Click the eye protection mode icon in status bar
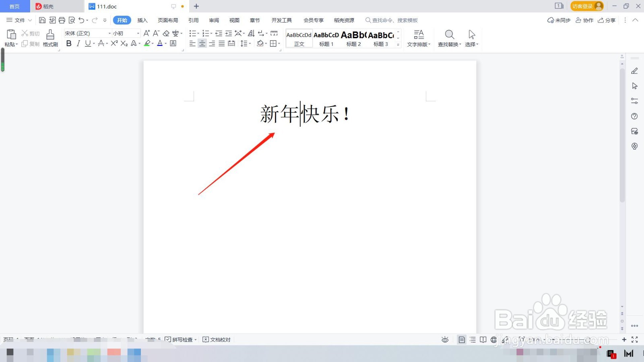Viewport: 644px width, 362px height. [x=445, y=340]
